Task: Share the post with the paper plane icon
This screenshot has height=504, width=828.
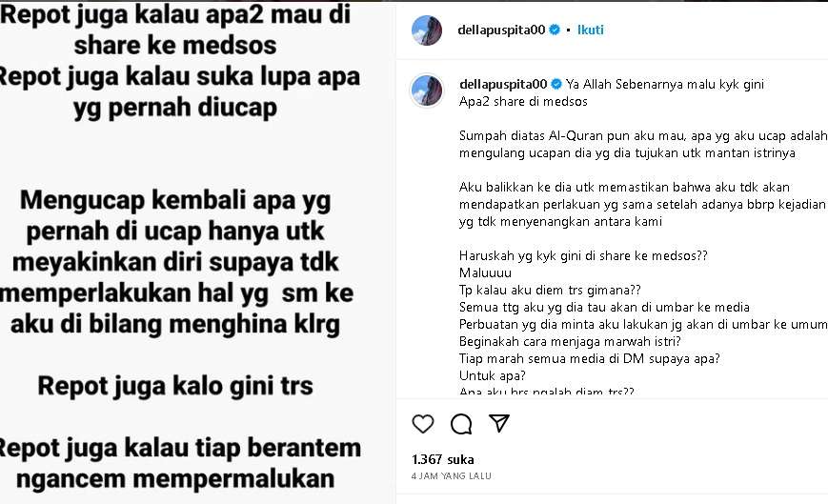Action: point(499,423)
